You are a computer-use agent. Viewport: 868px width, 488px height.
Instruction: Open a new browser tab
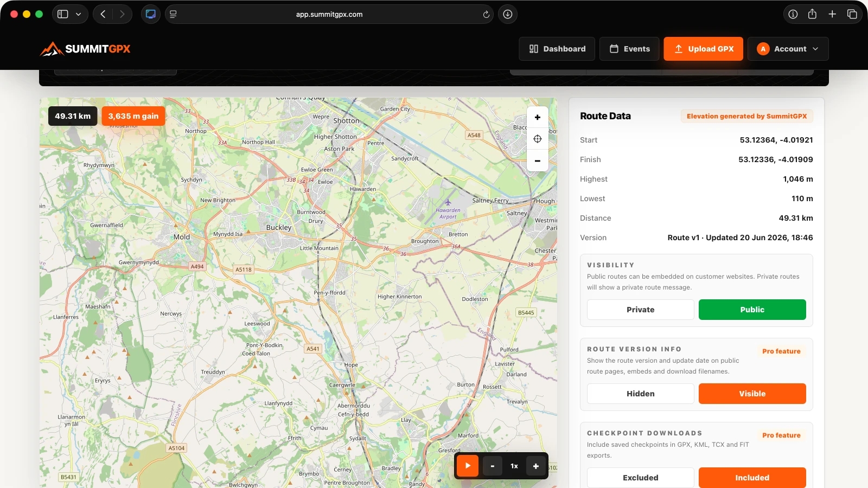click(x=832, y=14)
